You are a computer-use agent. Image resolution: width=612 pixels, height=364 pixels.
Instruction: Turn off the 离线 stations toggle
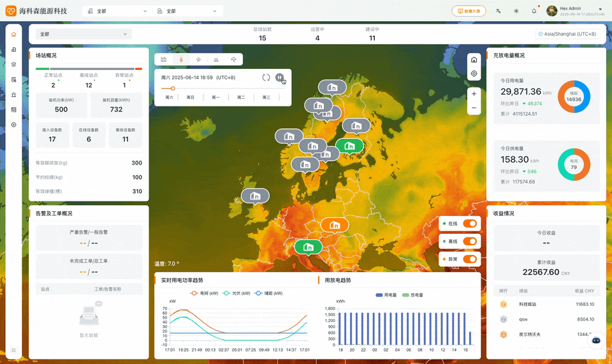pyautogui.click(x=470, y=242)
